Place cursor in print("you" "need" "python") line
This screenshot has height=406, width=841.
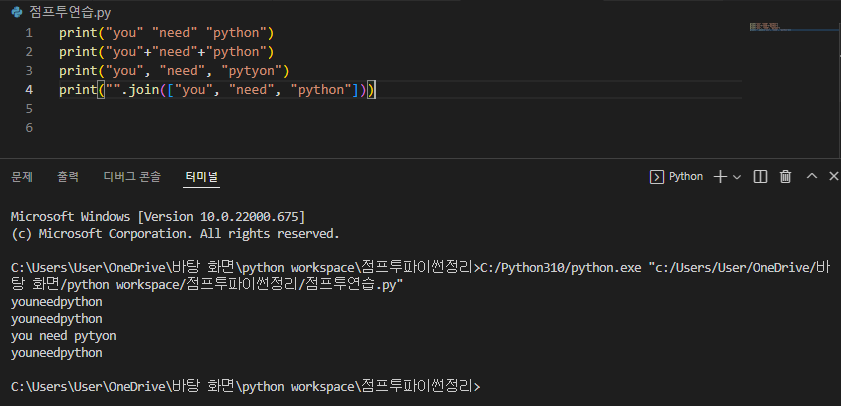pos(166,33)
